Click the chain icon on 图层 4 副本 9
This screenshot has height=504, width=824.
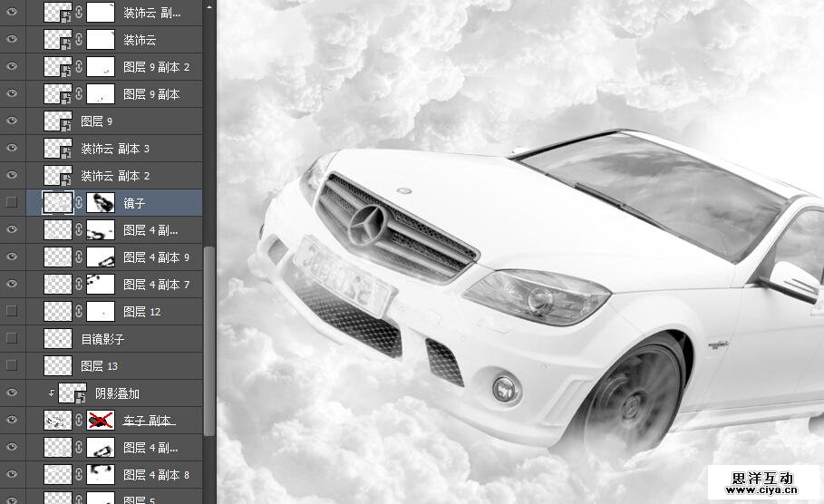79,257
